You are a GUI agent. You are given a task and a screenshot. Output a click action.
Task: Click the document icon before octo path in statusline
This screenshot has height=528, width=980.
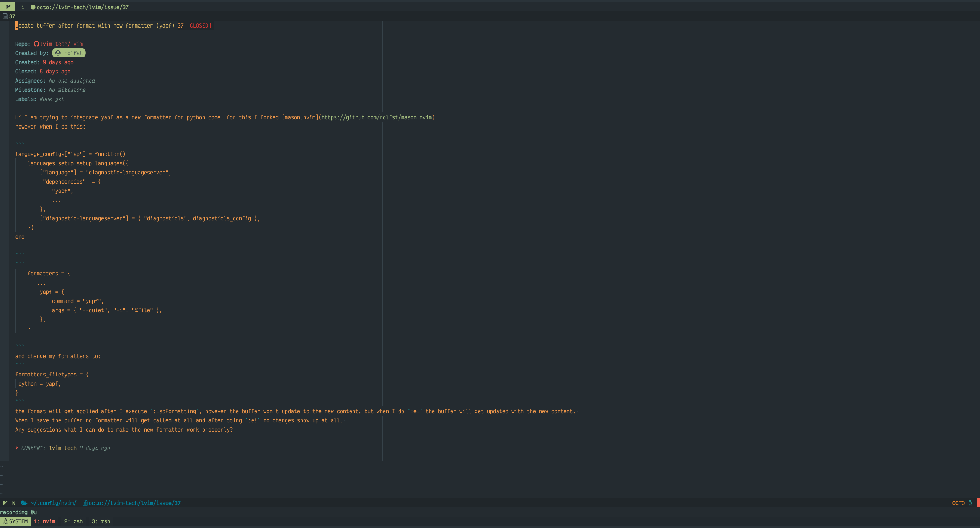85,503
